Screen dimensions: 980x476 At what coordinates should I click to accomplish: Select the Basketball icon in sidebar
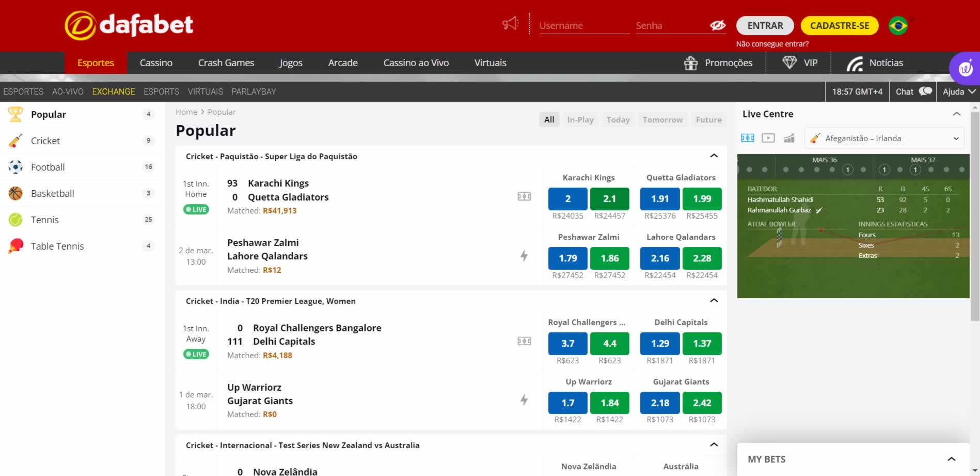pos(15,193)
